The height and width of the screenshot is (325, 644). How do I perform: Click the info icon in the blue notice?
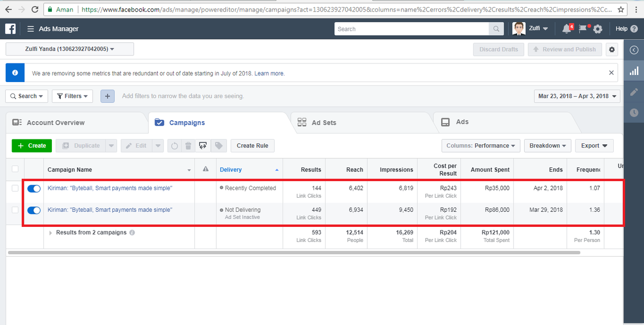(15, 73)
